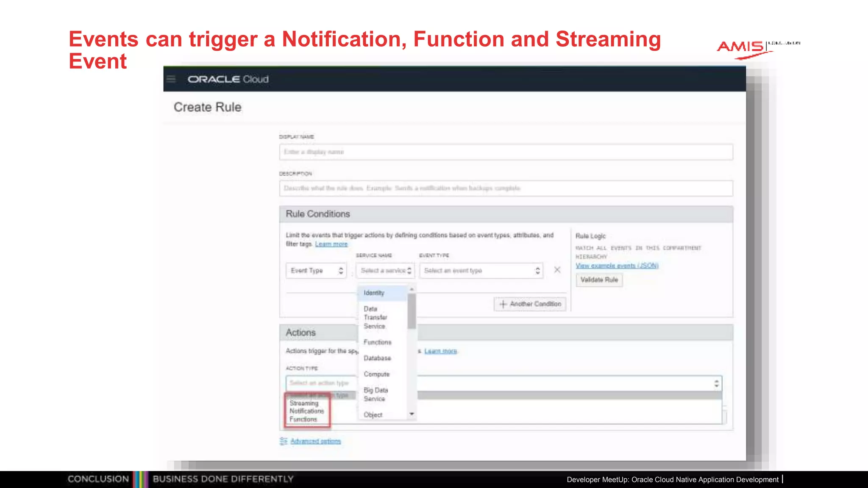Click the Rule Logic label
The image size is (868, 488).
[590, 236]
